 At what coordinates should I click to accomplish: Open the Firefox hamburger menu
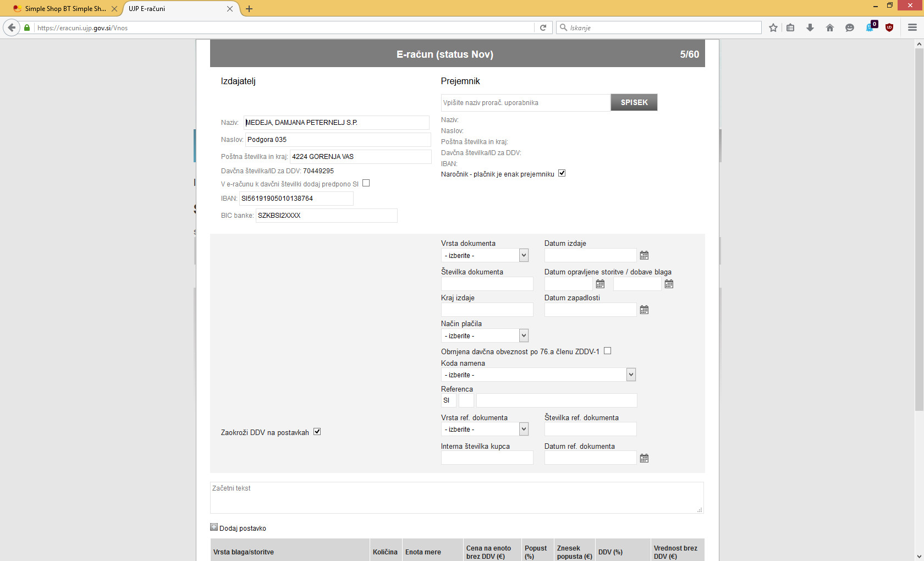pyautogui.click(x=912, y=28)
